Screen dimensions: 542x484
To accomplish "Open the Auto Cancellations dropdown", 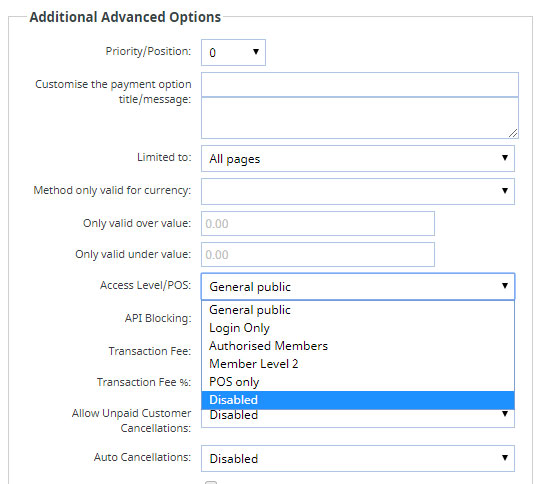I will point(358,459).
